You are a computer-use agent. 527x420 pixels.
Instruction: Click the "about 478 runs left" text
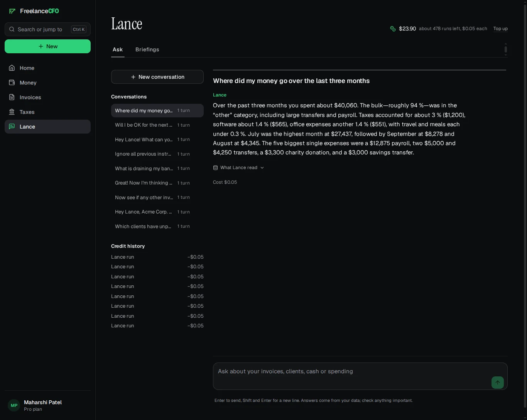[x=439, y=29]
